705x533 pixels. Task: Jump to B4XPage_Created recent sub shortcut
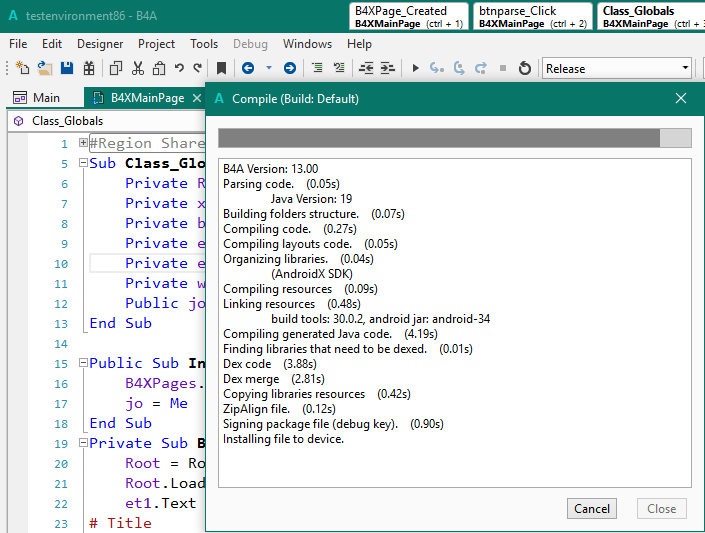[409, 17]
